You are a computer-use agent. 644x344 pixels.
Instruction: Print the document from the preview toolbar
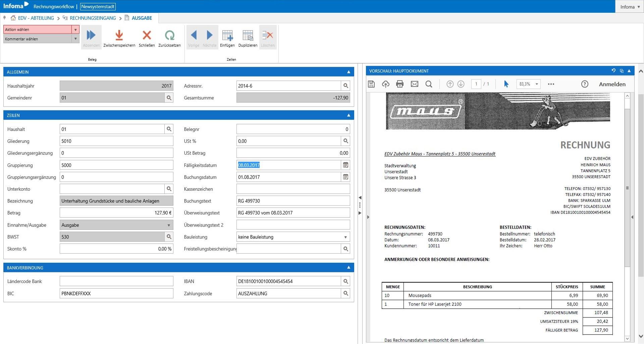coord(399,84)
